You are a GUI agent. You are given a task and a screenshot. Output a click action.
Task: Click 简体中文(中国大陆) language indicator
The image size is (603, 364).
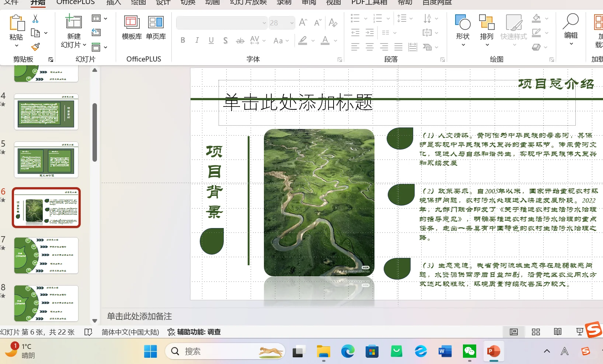pos(130,332)
